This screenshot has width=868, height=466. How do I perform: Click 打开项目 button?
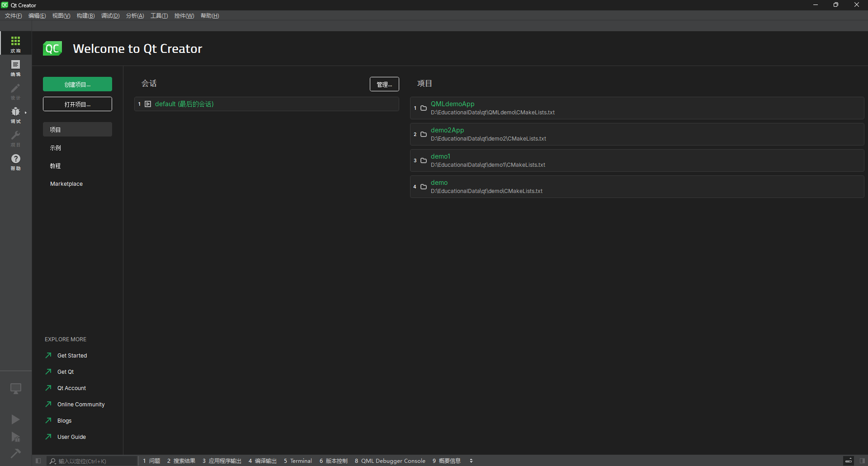[x=77, y=104]
